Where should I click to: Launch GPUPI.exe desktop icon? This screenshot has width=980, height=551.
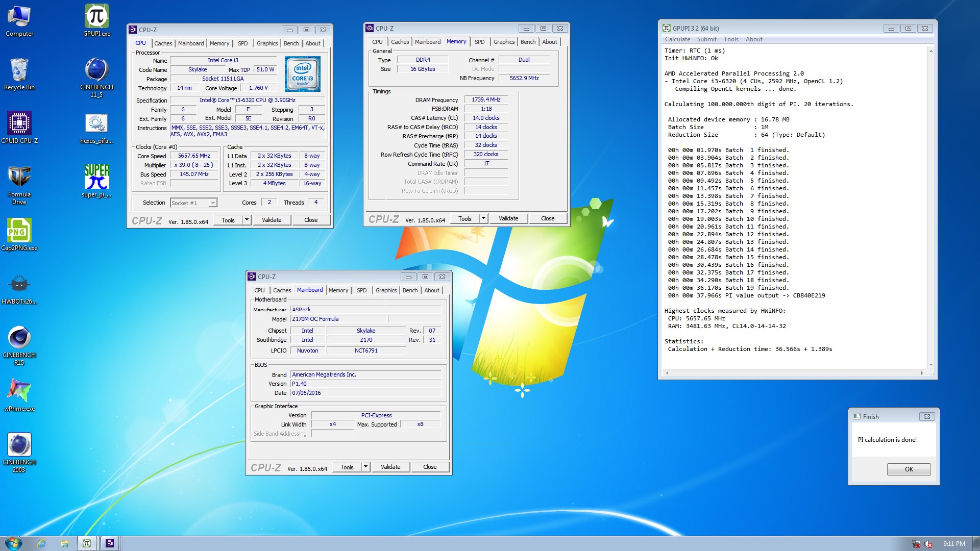click(97, 20)
